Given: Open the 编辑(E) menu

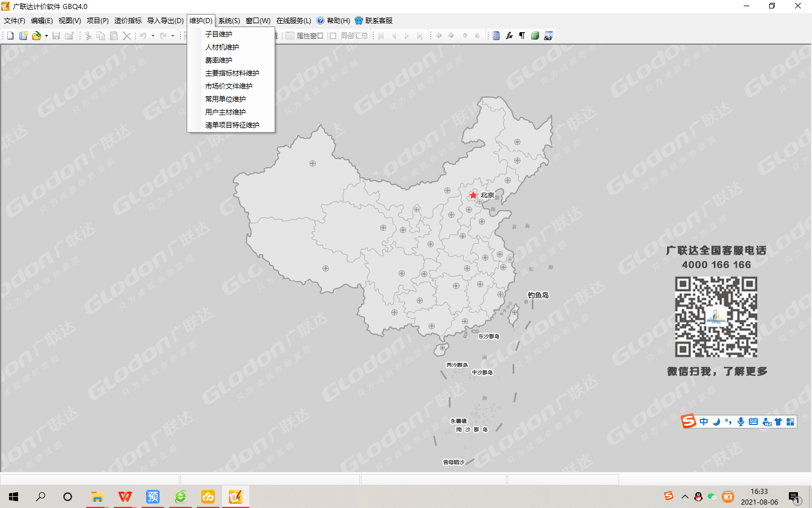Looking at the screenshot, I should coord(42,20).
